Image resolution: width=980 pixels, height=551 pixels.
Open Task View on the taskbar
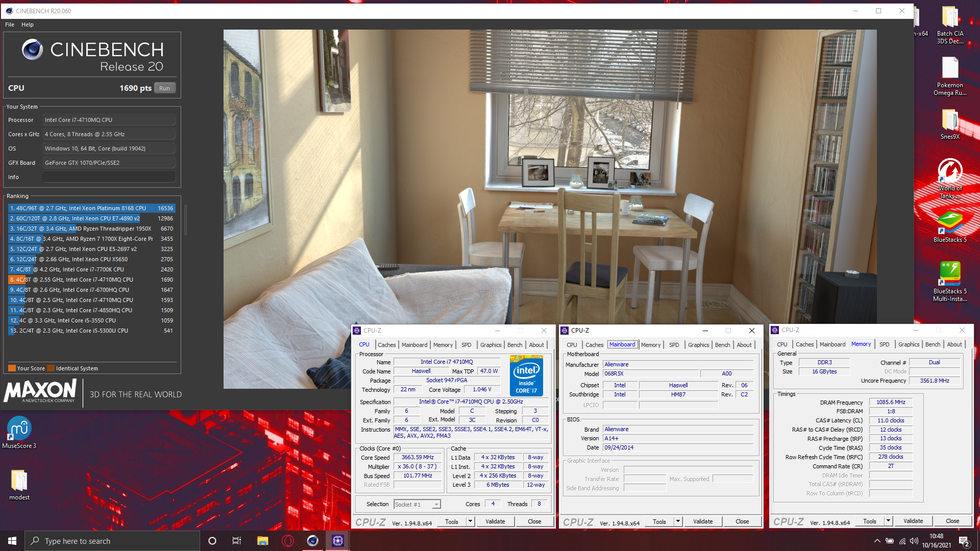pos(236,541)
